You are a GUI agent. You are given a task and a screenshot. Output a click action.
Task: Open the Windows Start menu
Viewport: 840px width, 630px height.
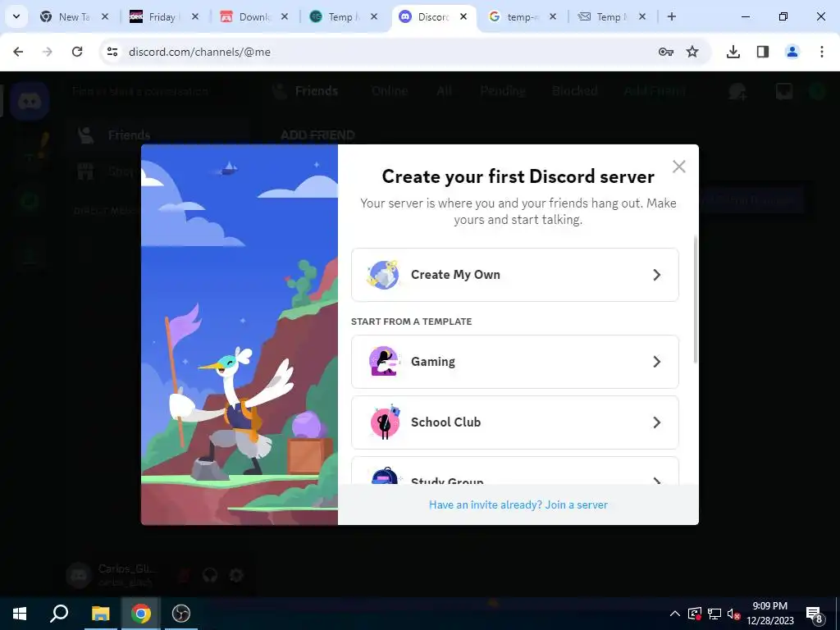(x=20, y=614)
